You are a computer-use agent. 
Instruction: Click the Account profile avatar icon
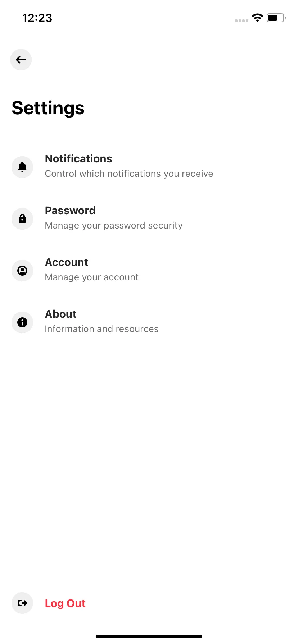click(x=22, y=271)
